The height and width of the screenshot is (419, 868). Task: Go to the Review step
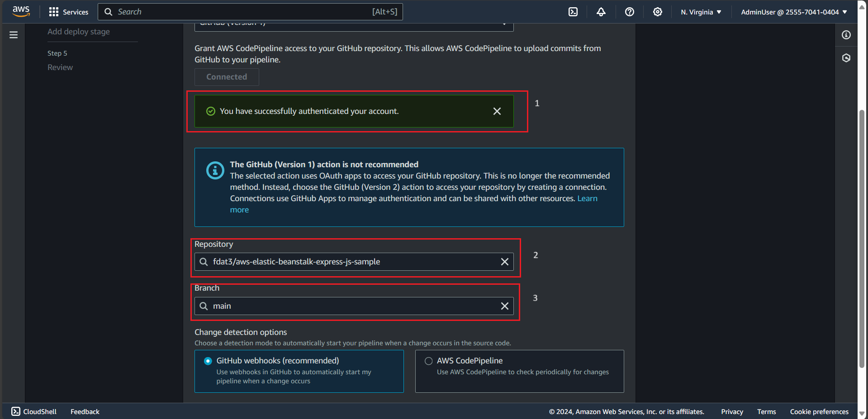point(60,67)
